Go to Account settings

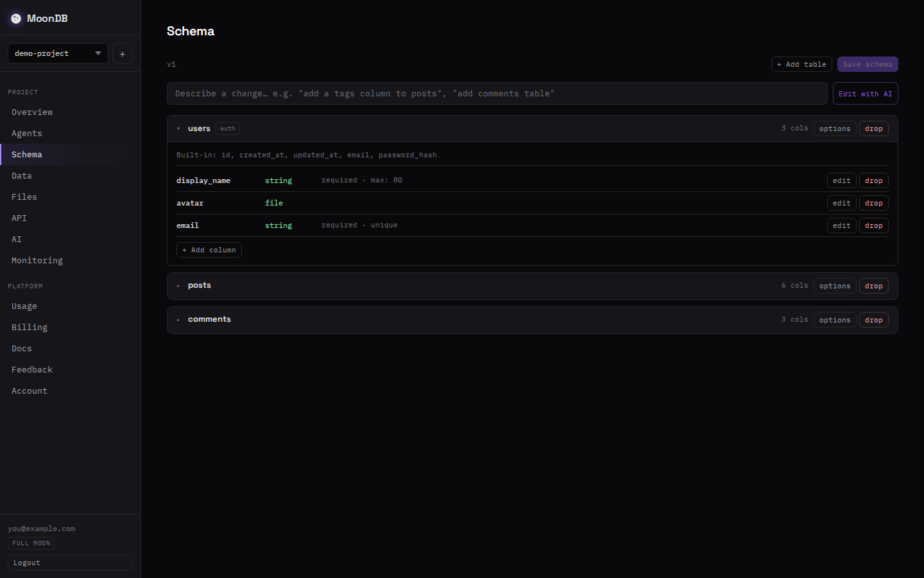coord(71,391)
